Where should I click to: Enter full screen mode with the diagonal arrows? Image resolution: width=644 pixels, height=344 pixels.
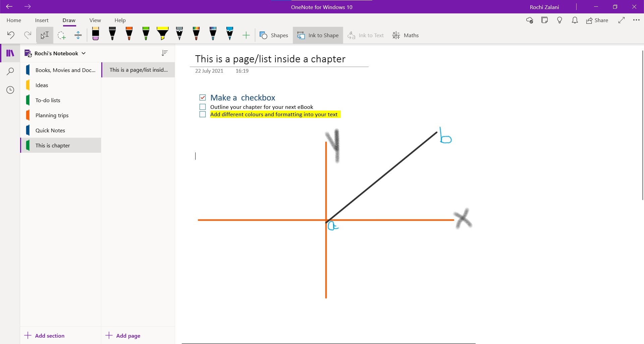(x=621, y=20)
